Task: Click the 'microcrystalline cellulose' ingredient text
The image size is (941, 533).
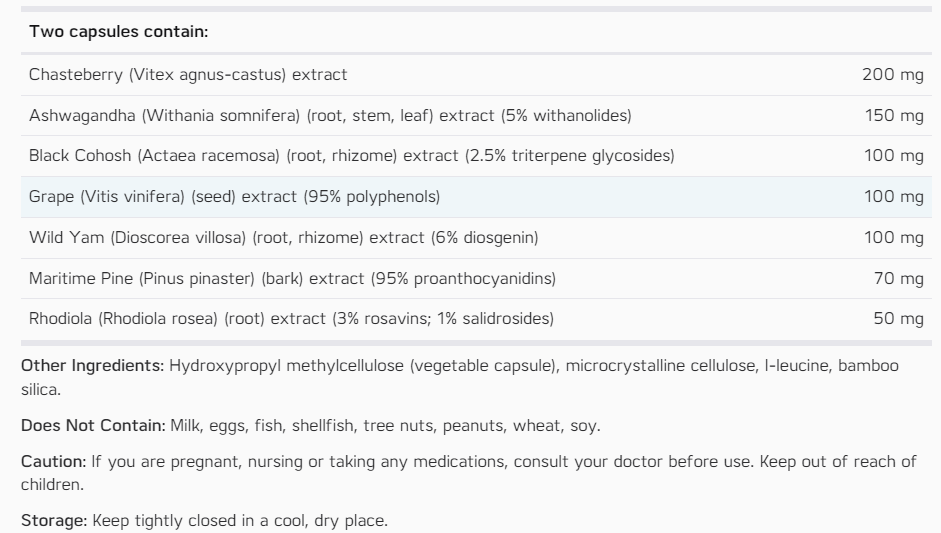Action: pyautogui.click(x=660, y=366)
